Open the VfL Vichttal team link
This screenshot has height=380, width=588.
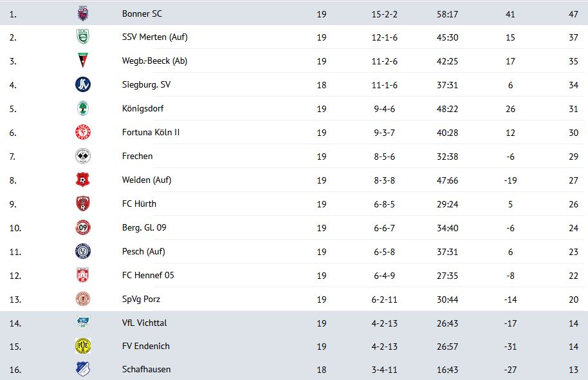(144, 323)
